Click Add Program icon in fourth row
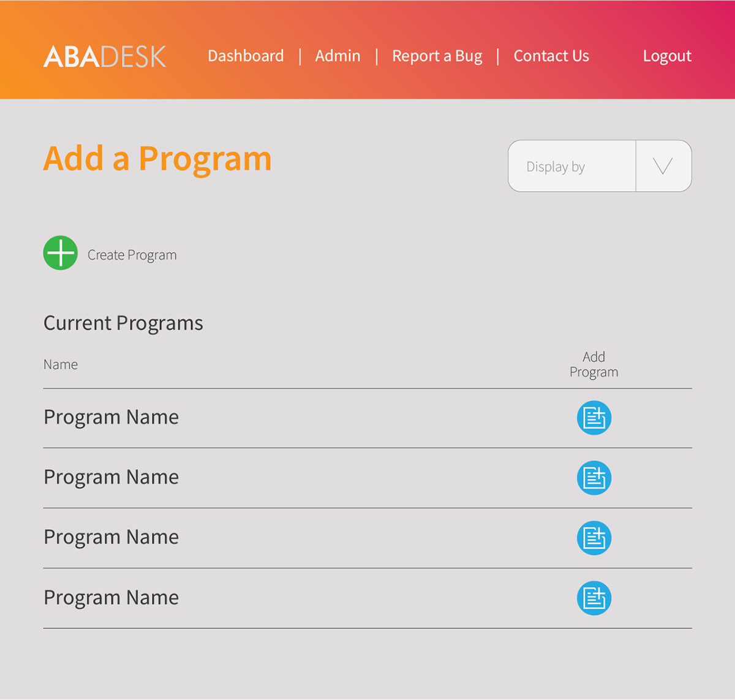 tap(594, 598)
